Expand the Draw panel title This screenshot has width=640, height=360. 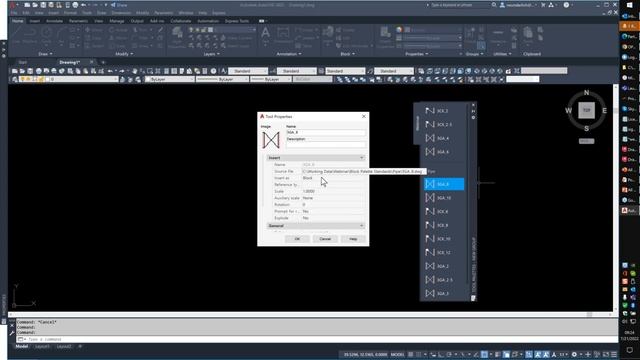coord(45,54)
